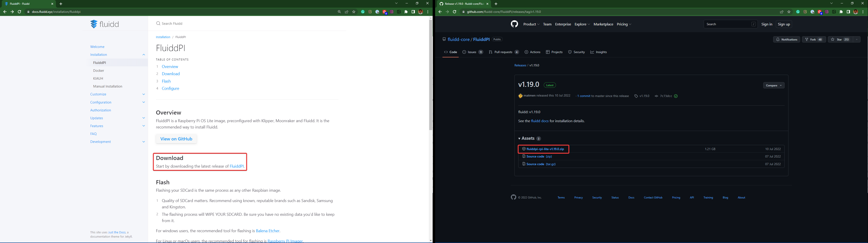Click the magnifier icon in Search Fluidd
Image resolution: width=868 pixels, height=243 pixels.
point(158,24)
